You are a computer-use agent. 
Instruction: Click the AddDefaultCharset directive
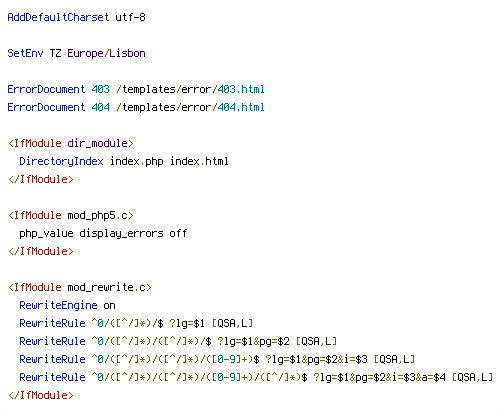point(58,17)
